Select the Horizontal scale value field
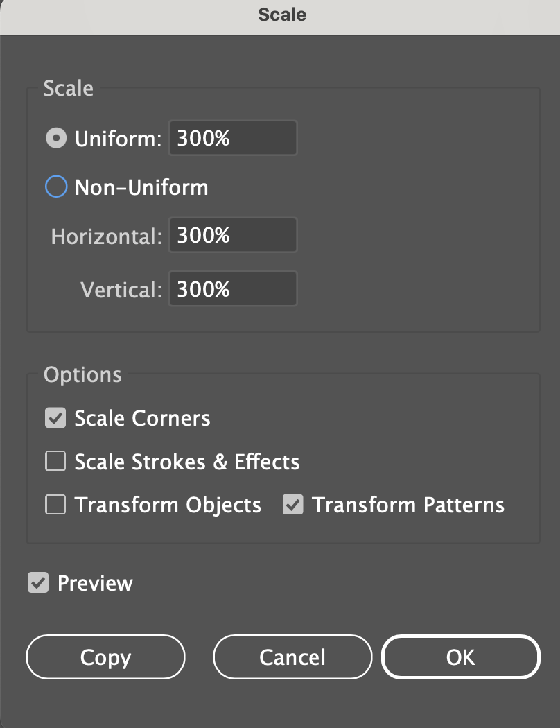The image size is (560, 728). [232, 235]
